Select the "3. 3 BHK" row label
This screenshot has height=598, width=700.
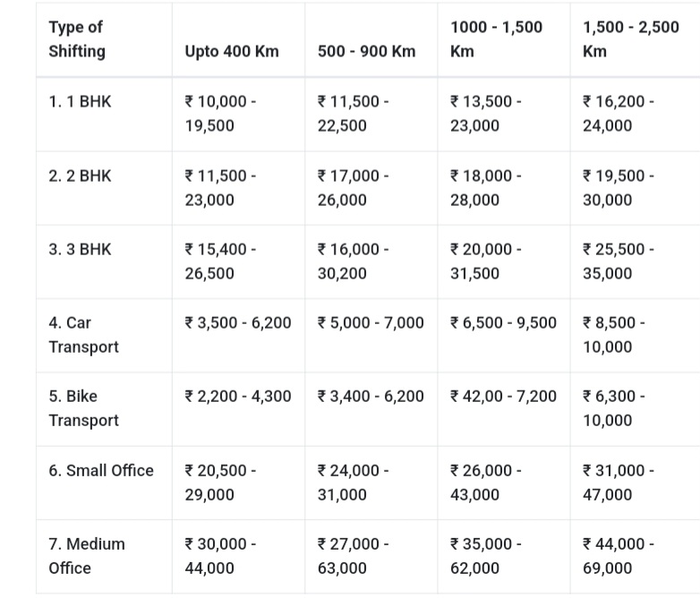tap(81, 249)
